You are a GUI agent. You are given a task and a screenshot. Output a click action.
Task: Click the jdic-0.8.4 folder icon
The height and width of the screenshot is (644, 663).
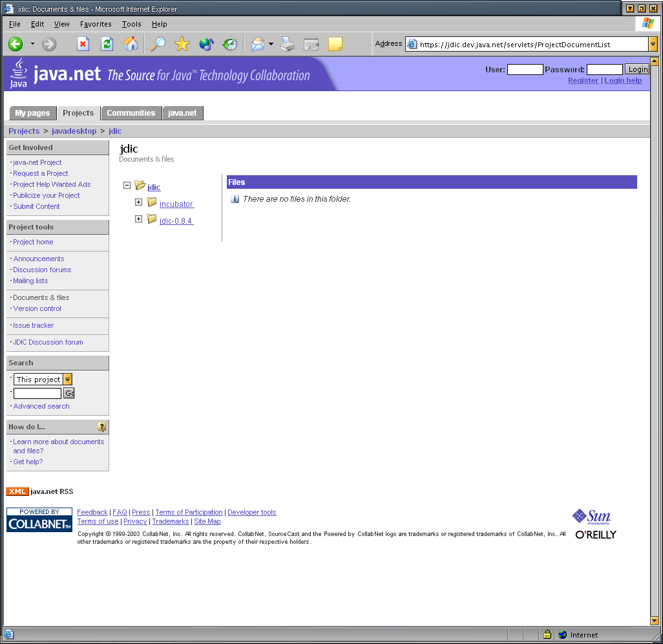click(x=152, y=219)
